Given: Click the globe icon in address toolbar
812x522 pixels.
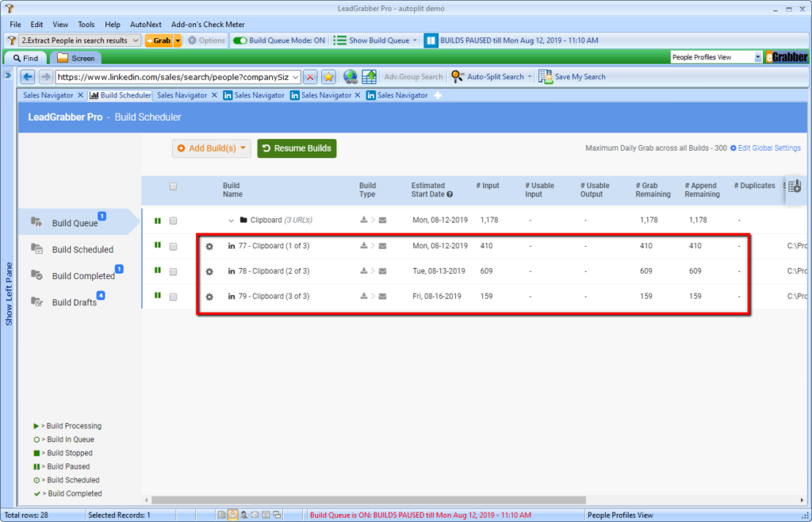Looking at the screenshot, I should [350, 77].
